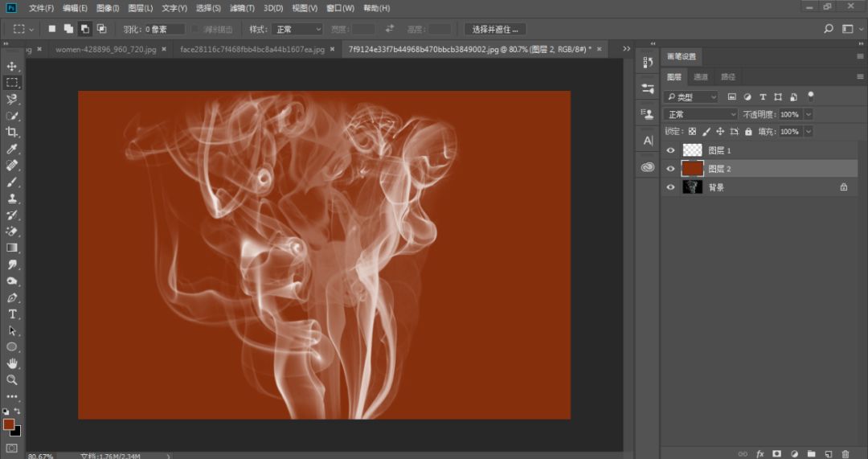Open the layer blend mode 正常 dropdown
The width and height of the screenshot is (868, 459).
coord(700,114)
